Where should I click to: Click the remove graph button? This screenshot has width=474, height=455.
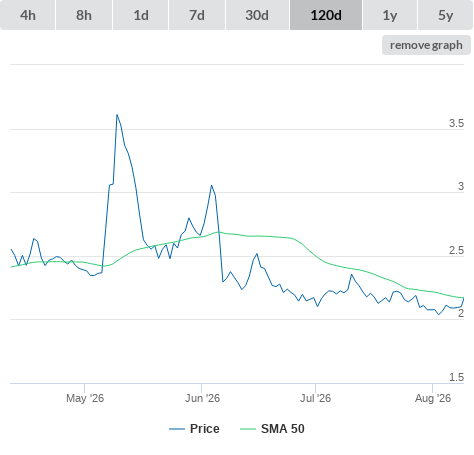[x=426, y=45]
